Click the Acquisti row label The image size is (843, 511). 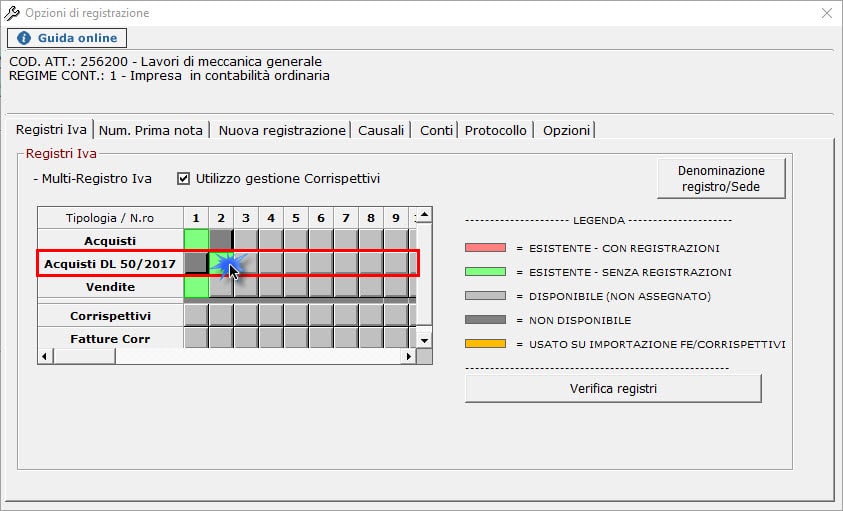tap(110, 240)
